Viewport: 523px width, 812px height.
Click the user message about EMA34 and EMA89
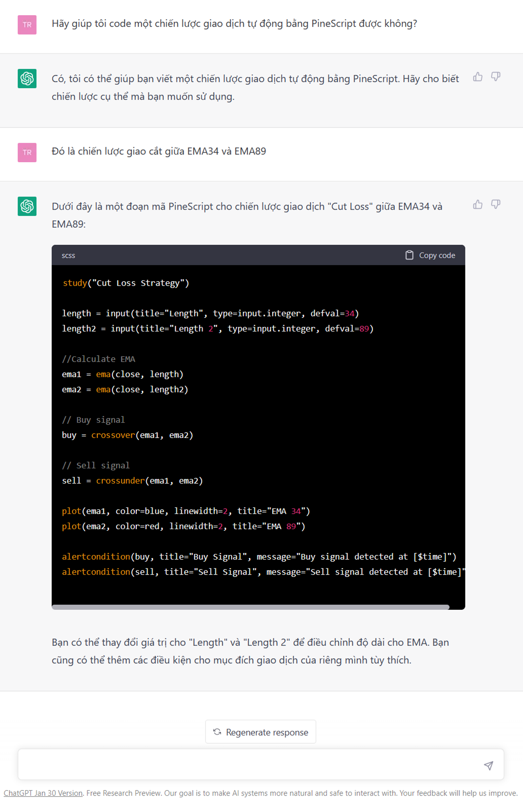click(159, 152)
